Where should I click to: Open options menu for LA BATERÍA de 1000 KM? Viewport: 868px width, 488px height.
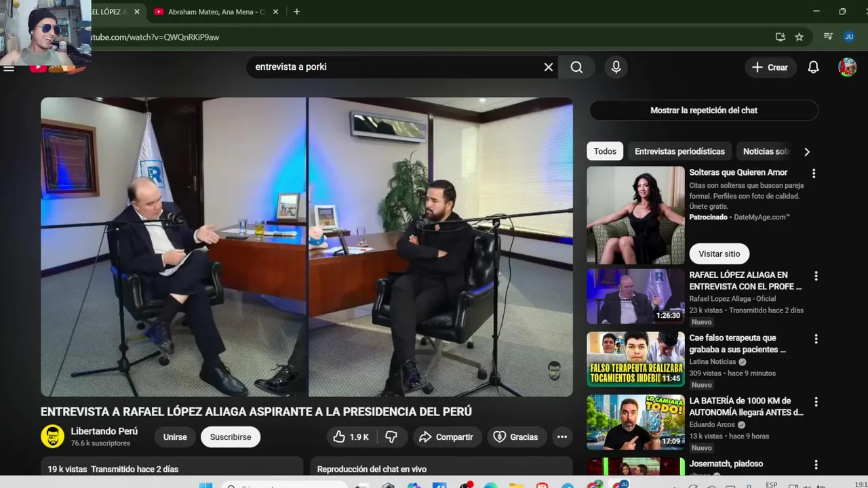point(816,402)
